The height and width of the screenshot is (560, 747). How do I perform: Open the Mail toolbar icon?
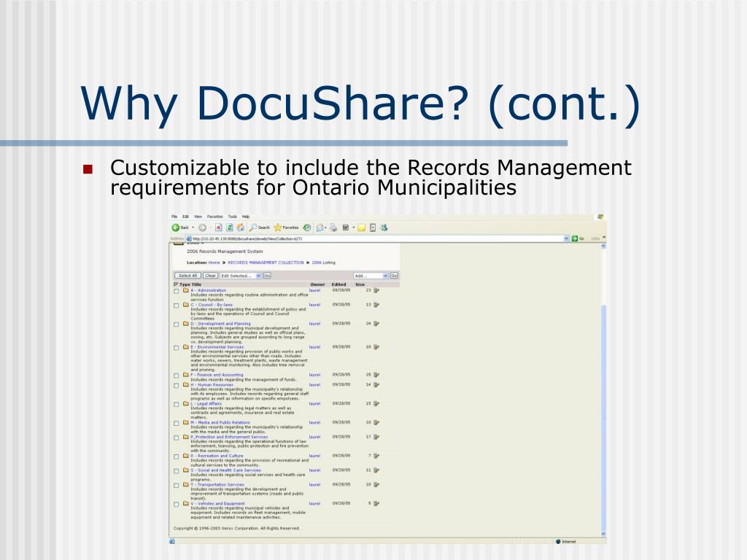[320, 227]
